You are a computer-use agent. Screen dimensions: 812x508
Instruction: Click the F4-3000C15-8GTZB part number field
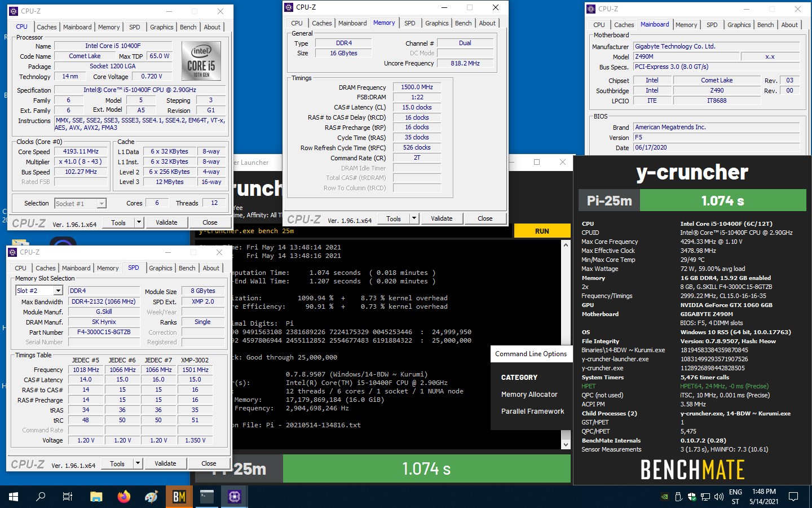[103, 332]
